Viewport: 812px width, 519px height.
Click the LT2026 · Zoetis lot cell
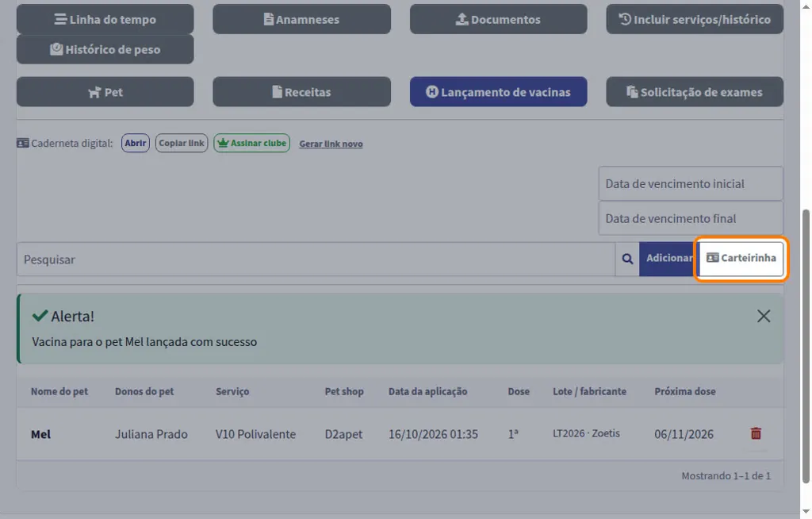(586, 433)
